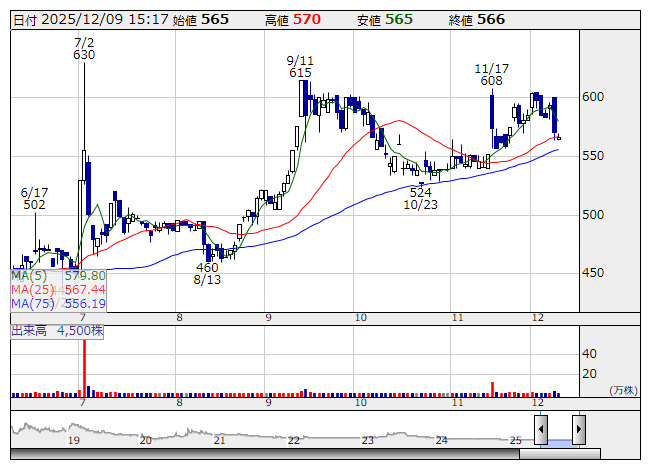Click year 22 in the overview navigator
The image size is (653, 470).
click(294, 440)
